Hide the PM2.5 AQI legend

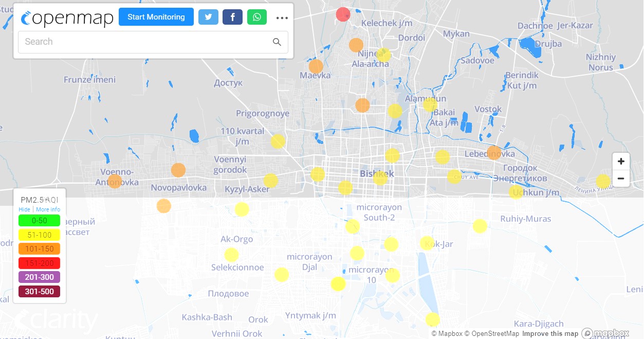pyautogui.click(x=24, y=209)
